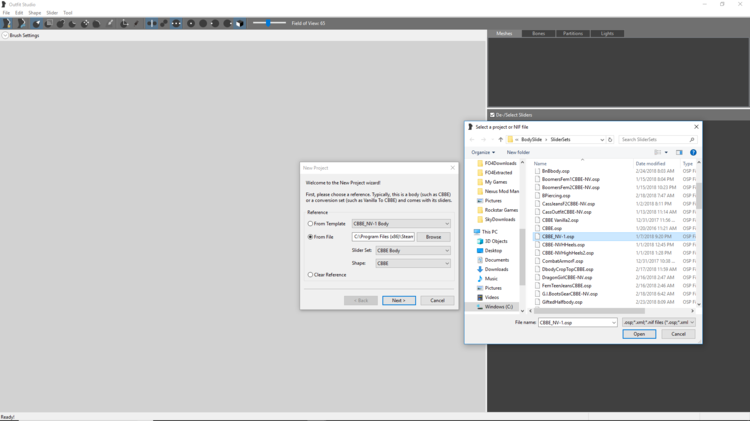Select the From Template radio button
The image size is (750, 421).
pos(310,223)
